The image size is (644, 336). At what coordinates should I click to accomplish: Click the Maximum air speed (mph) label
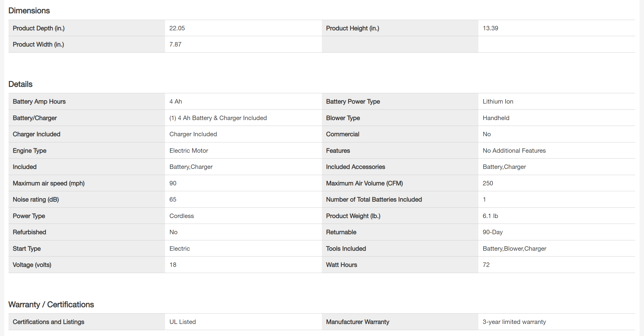49,183
